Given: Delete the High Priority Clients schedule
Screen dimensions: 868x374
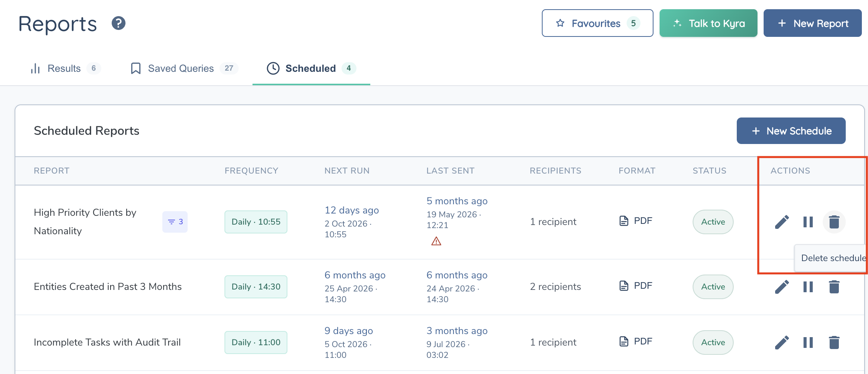Looking at the screenshot, I should pyautogui.click(x=834, y=222).
